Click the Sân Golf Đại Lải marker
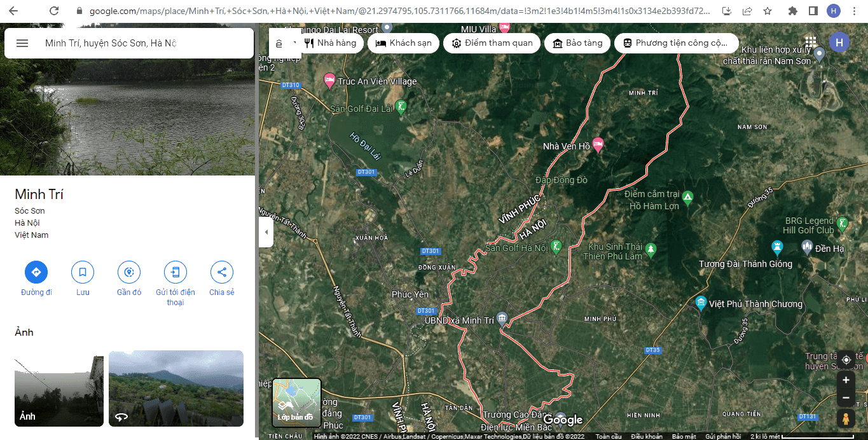This screenshot has width=868, height=440. [x=401, y=107]
